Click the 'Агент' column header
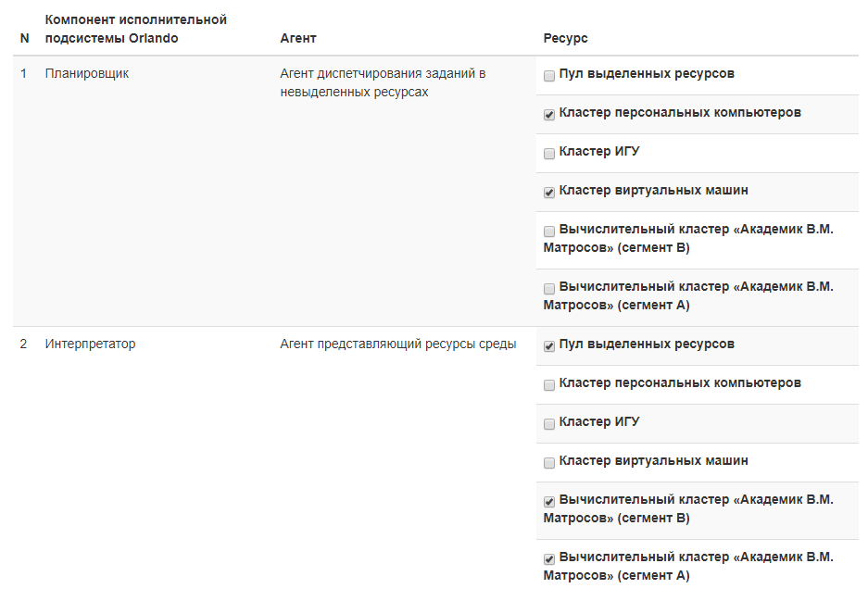This screenshot has height=601, width=868. [x=298, y=39]
